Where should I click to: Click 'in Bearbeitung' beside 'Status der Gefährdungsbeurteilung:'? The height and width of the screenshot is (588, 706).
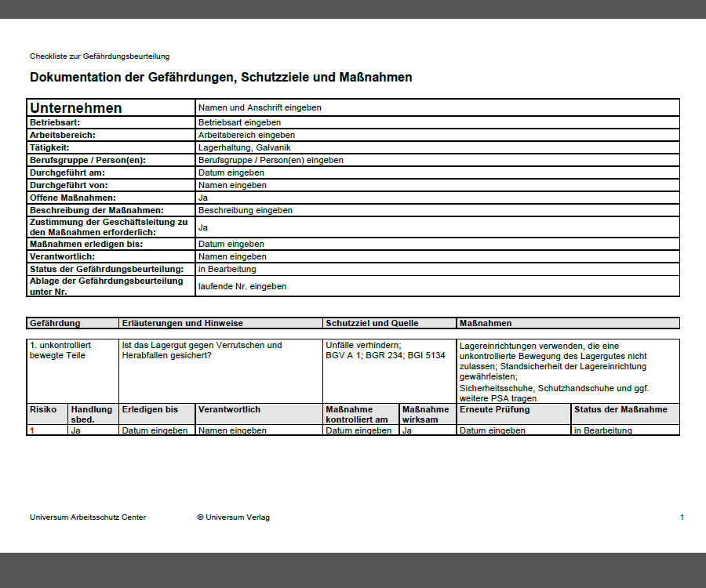coord(227,269)
